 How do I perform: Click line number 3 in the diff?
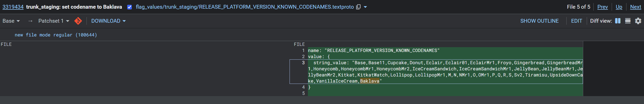pyautogui.click(x=303, y=63)
